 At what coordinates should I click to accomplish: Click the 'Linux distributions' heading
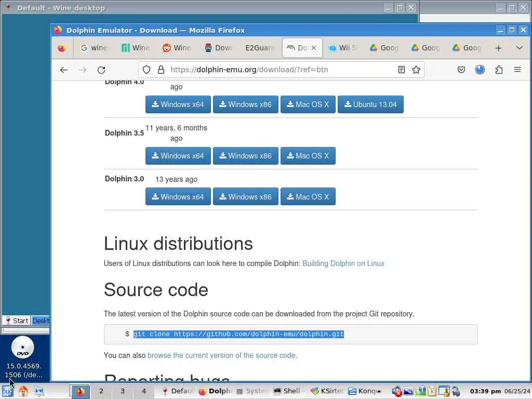click(x=179, y=244)
